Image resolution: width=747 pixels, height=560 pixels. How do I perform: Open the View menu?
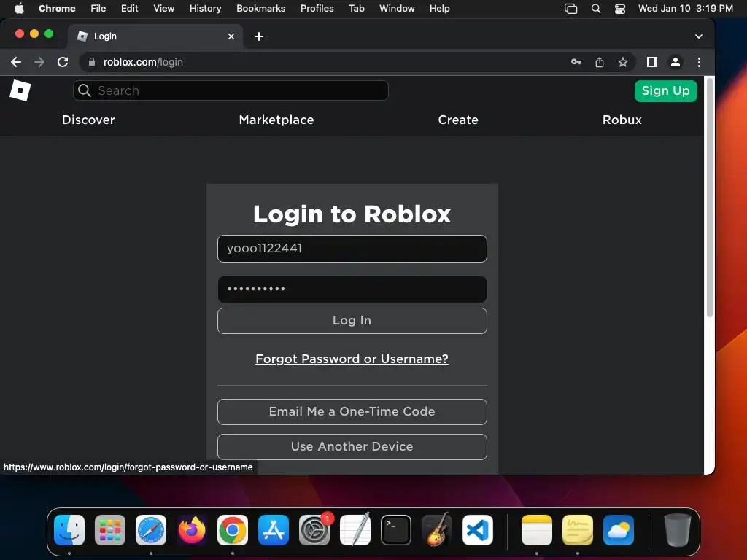coord(163,8)
